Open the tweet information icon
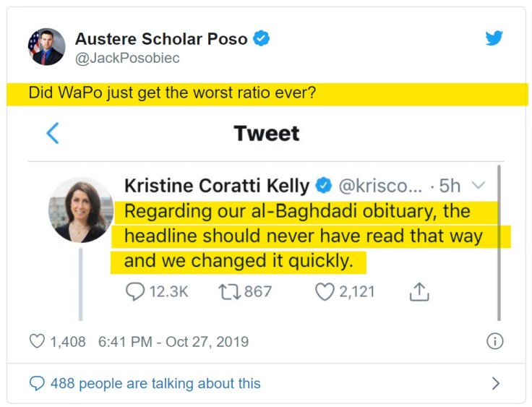Viewport: 532px width, 407px height. 494,341
